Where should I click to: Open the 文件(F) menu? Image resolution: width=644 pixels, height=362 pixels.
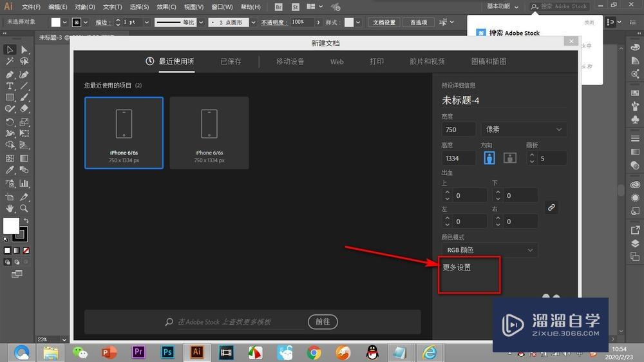(x=31, y=7)
